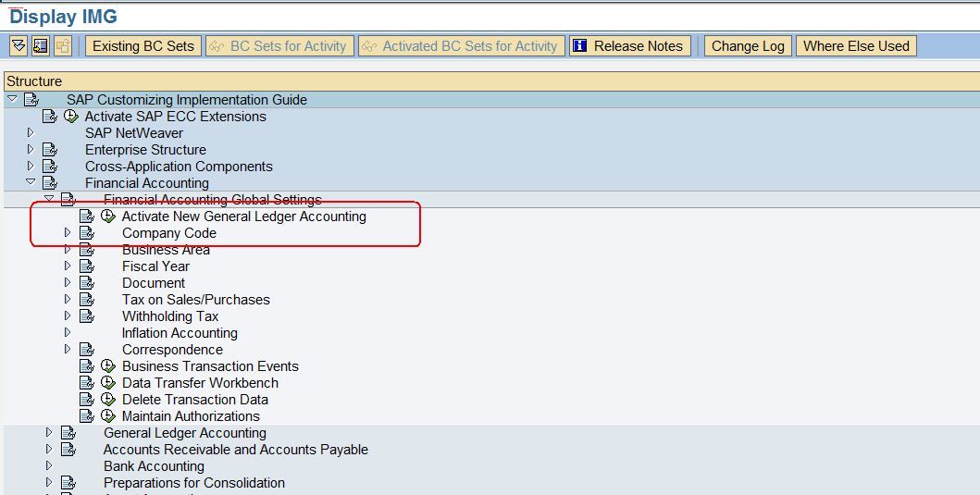980x495 pixels.
Task: Click BC Sets for Activity button
Action: tap(279, 46)
